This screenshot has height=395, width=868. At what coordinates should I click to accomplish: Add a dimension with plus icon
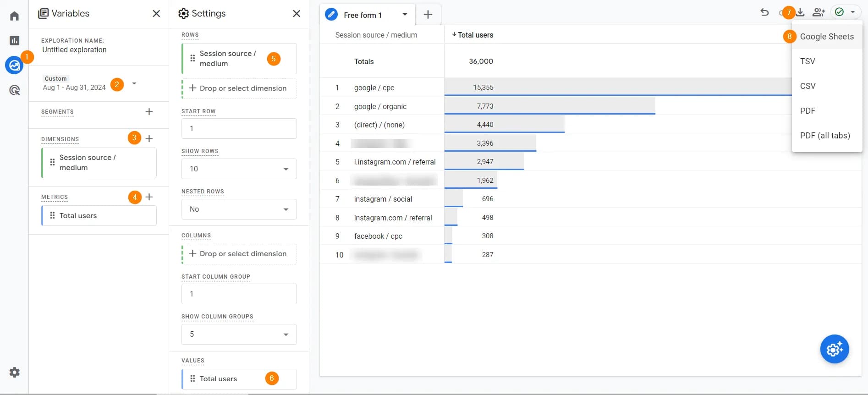[149, 138]
